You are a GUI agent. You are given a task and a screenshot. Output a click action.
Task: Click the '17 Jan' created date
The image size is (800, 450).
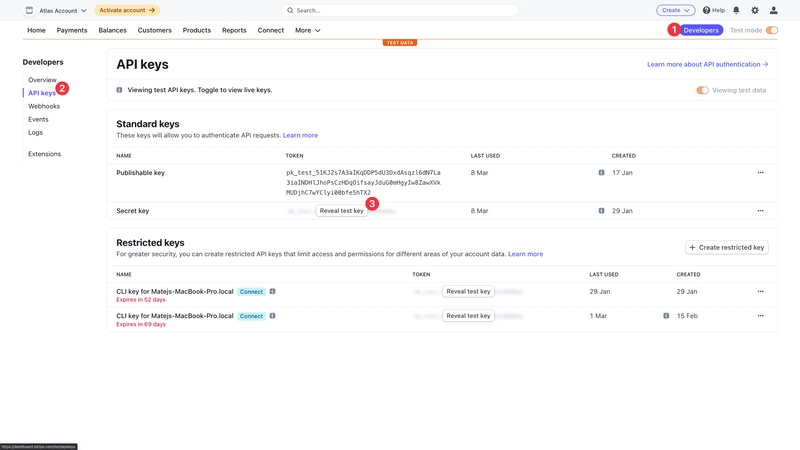point(622,172)
